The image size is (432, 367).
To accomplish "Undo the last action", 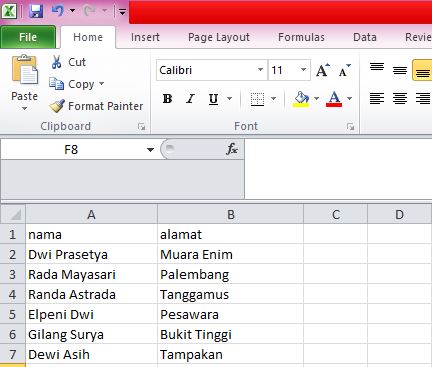I will pyautogui.click(x=58, y=11).
